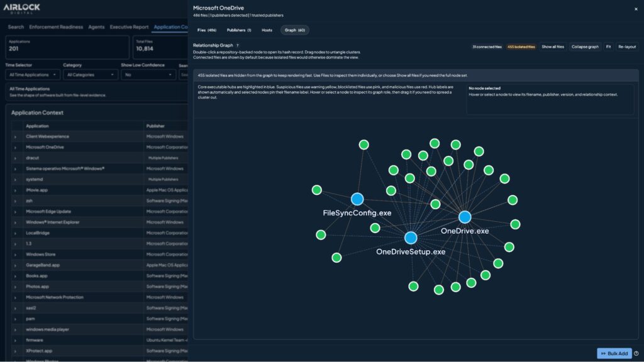Click Show all files button
The width and height of the screenshot is (644, 362).
pos(552,47)
